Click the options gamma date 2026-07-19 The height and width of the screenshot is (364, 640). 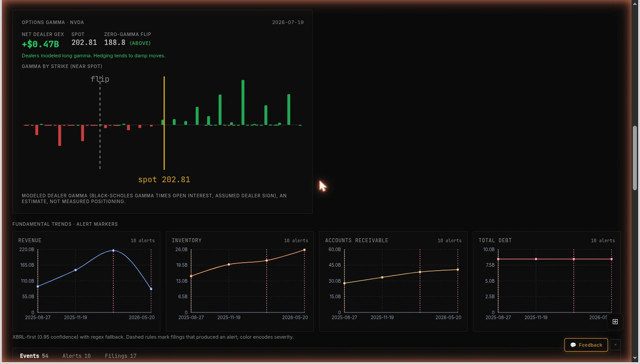point(288,22)
